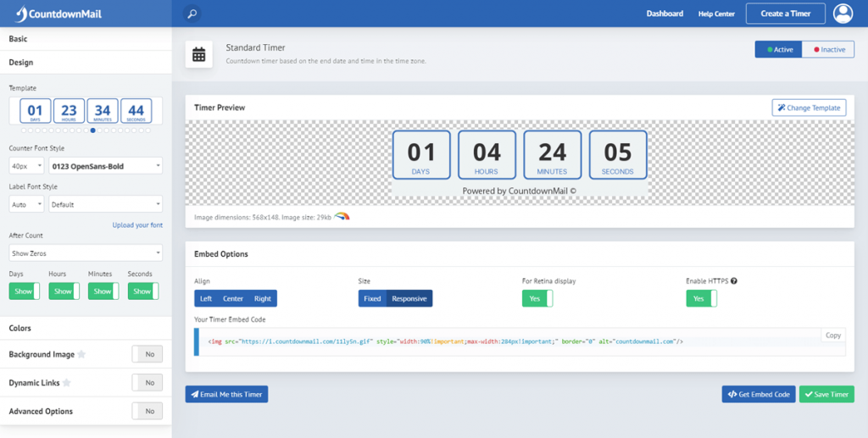
Task: Open the OpenSans-Bold counter font dropdown
Action: pyautogui.click(x=106, y=166)
